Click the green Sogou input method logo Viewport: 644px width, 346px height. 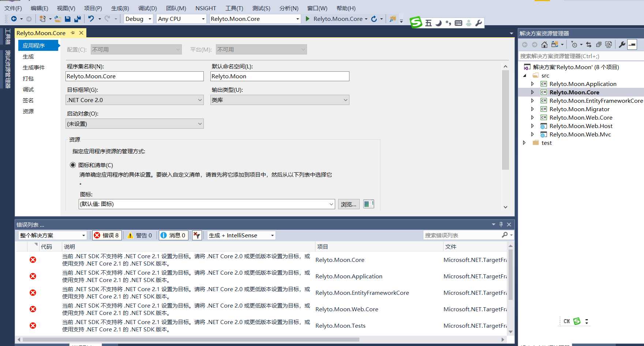click(416, 23)
